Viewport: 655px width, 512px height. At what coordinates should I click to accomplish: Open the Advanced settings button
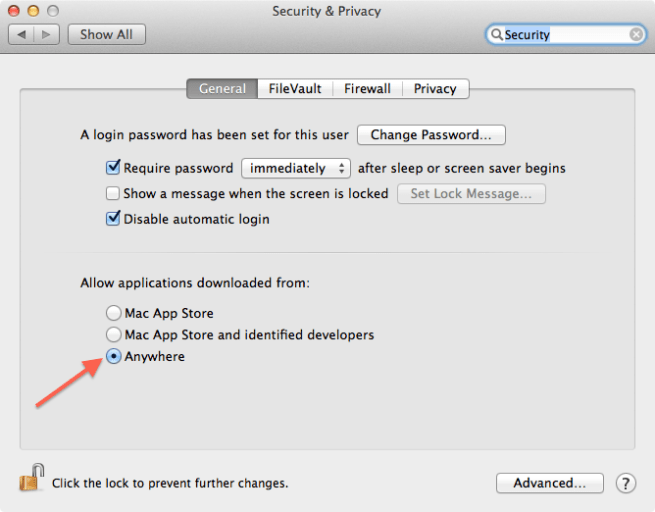click(x=549, y=483)
